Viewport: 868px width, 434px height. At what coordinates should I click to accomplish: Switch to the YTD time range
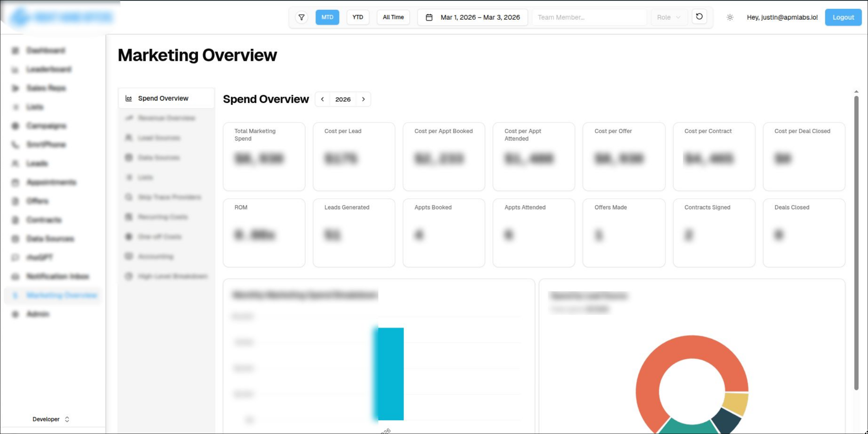358,17
